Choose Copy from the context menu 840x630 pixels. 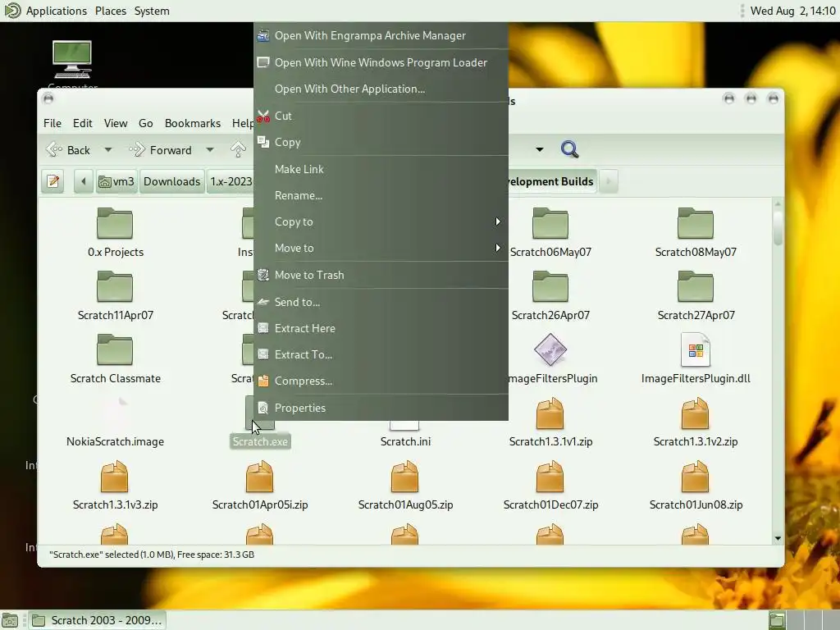tap(381, 142)
